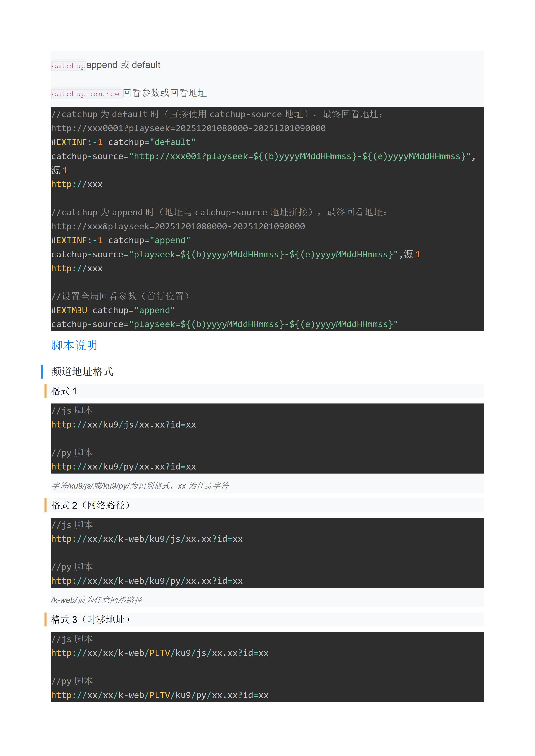Click the italic note about /ku9/js/ 识别格式
Viewport: 535px width, 756px height.
coord(140,486)
